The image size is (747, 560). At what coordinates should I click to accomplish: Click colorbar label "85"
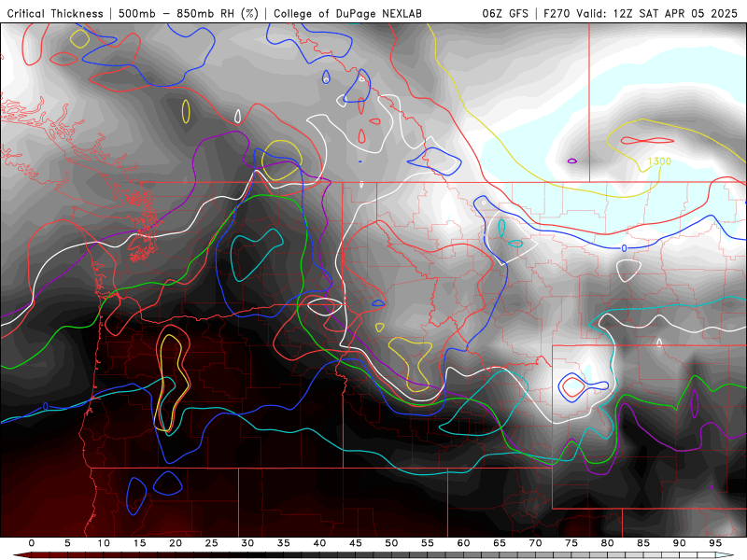tap(643, 543)
